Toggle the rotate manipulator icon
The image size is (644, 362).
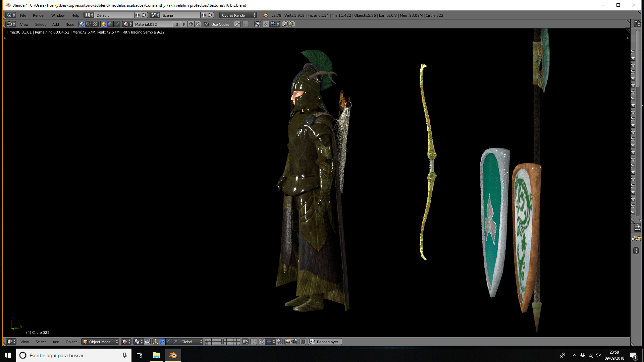point(169,342)
